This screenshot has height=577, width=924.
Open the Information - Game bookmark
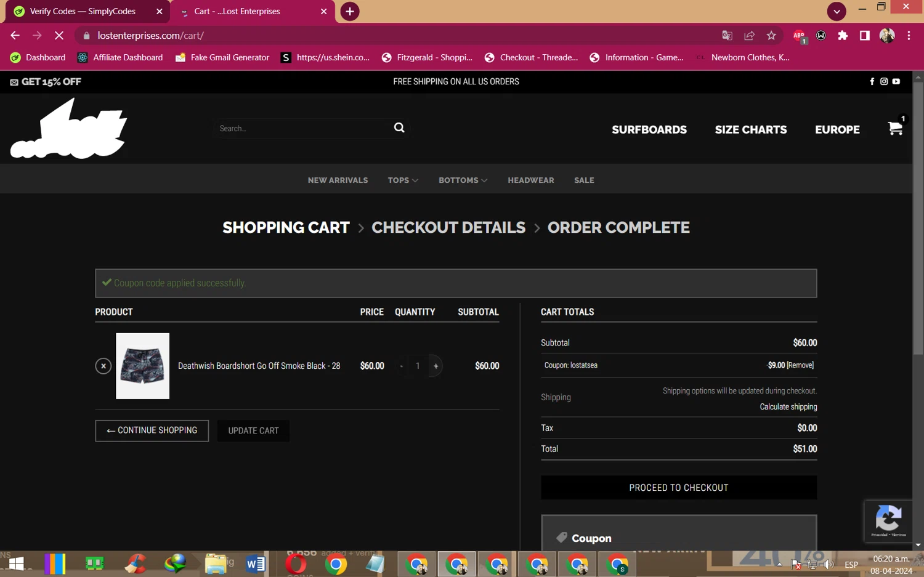[636, 57]
